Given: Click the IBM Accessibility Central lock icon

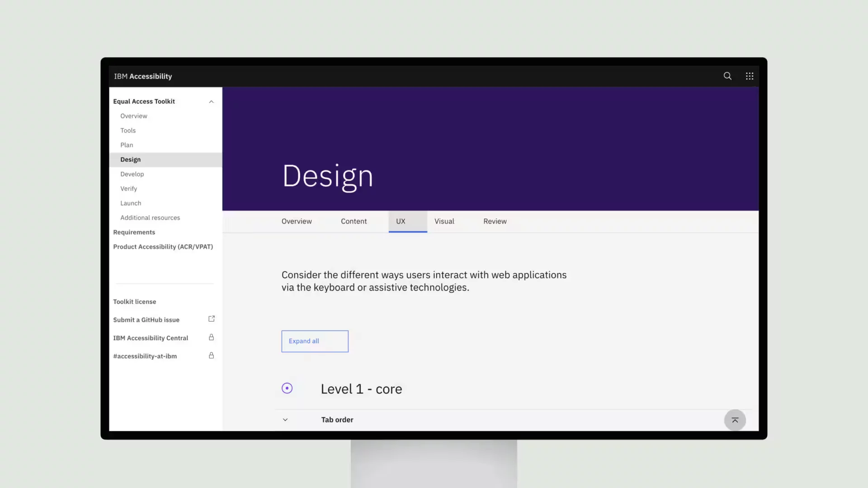Looking at the screenshot, I should click(x=211, y=337).
